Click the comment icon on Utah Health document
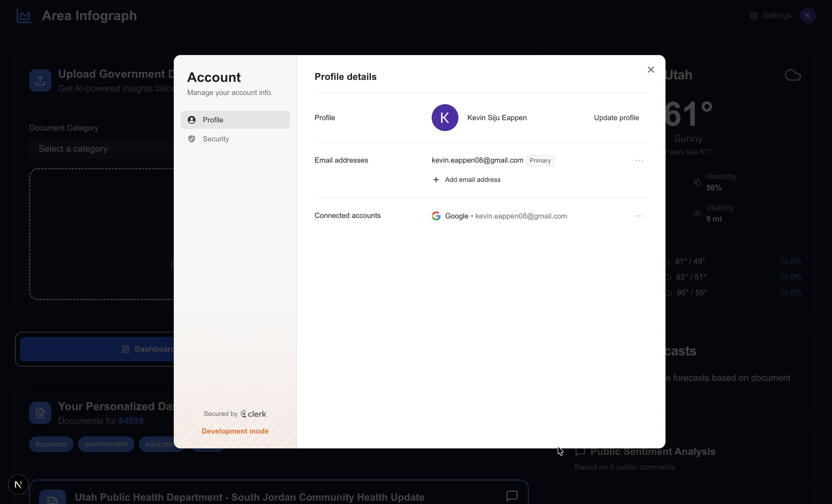 (512, 496)
